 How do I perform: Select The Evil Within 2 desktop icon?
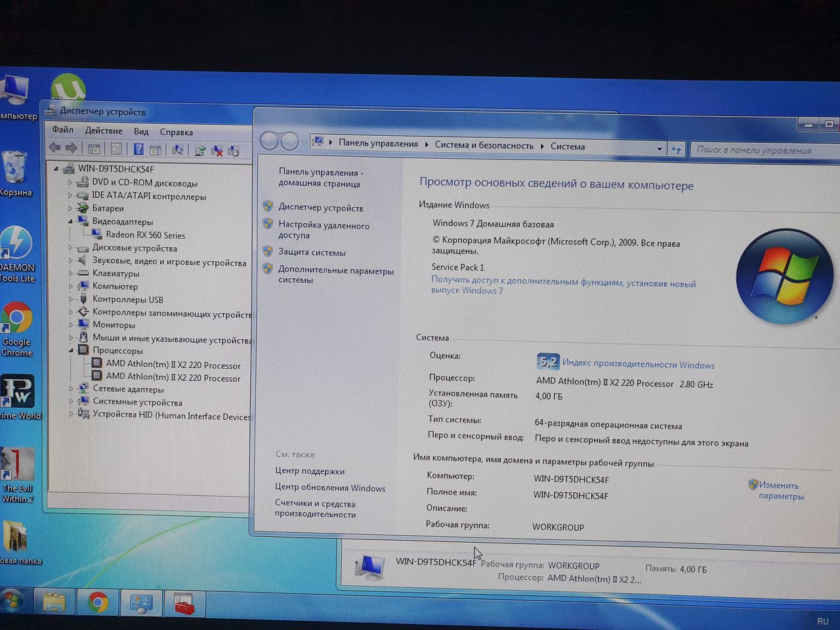[x=17, y=476]
